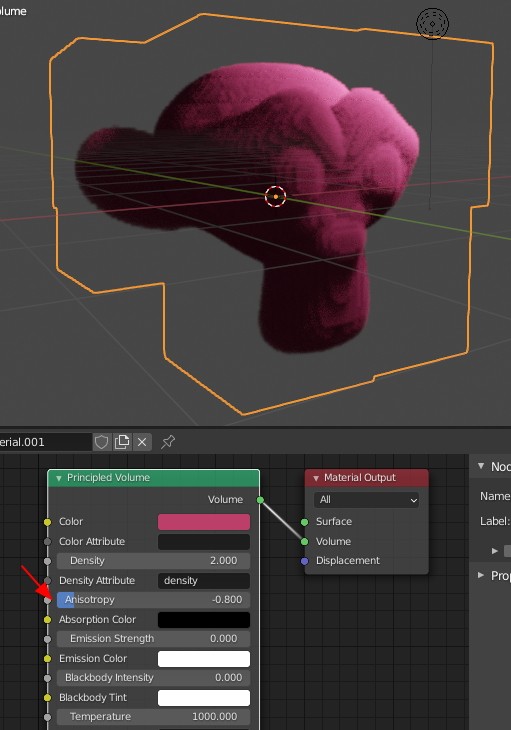Click the 3D cursor at viewport center
Image resolution: width=511 pixels, height=730 pixels.
tap(276, 196)
